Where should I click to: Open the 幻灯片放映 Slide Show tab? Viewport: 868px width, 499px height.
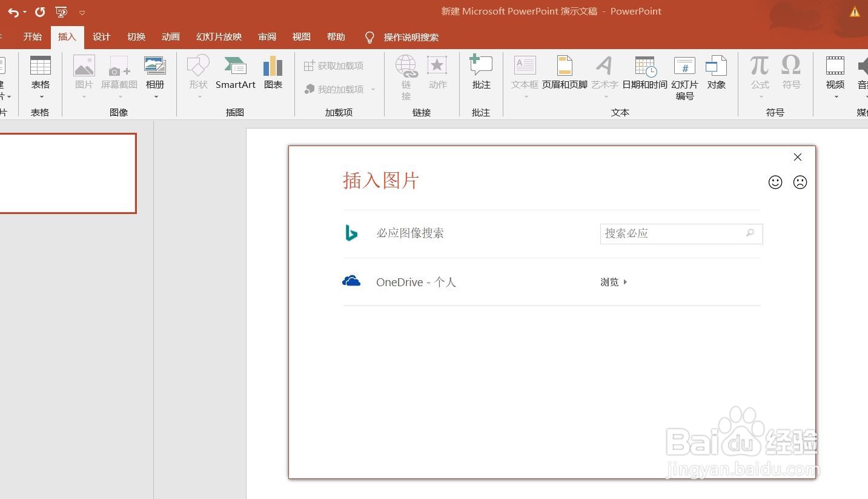tap(219, 37)
